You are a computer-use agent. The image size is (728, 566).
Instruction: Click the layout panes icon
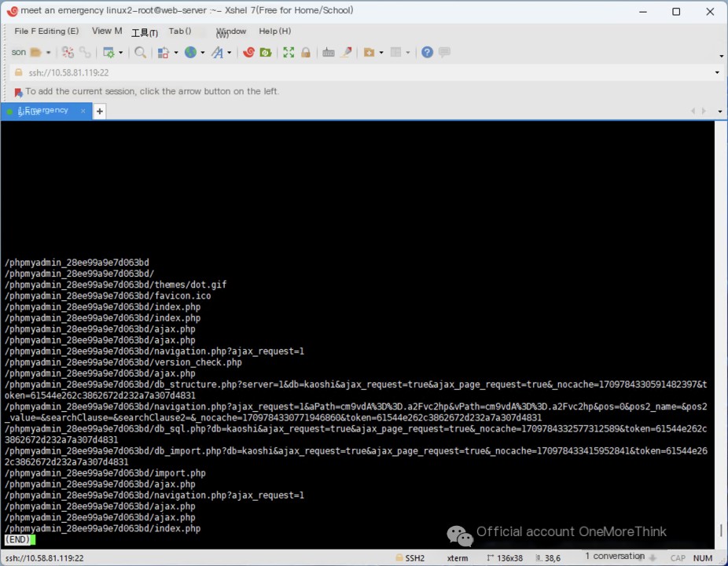395,53
